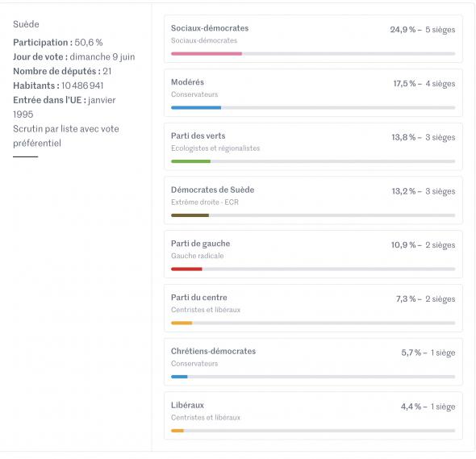476x459 pixels.
Task: Click the pink Sociaux-démocrates progress bar
Action: [x=207, y=54]
